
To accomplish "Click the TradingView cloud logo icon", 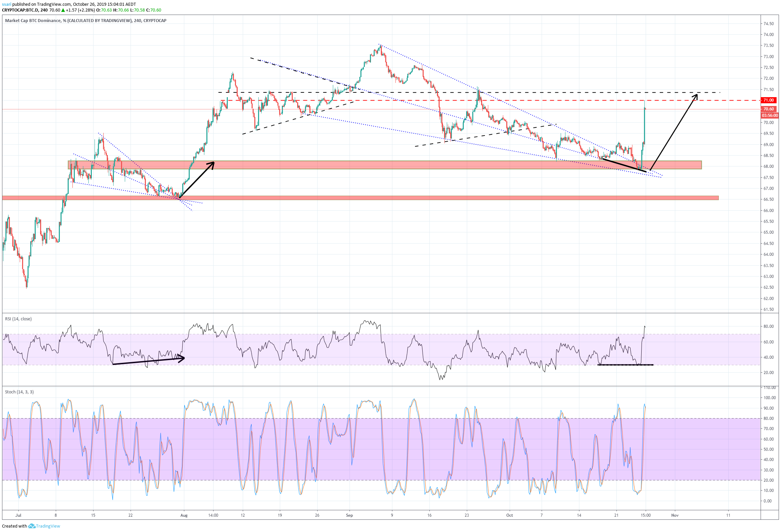I will coord(32,526).
